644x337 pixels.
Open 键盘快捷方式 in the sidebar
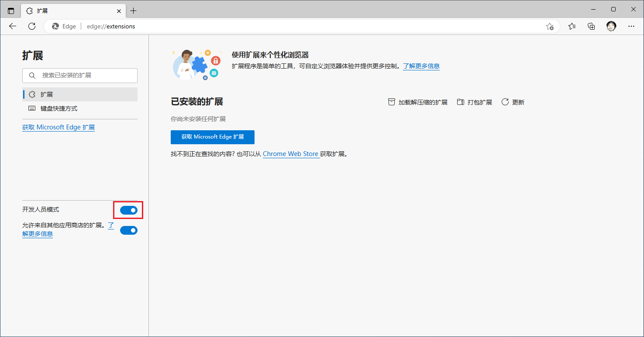[x=59, y=108]
